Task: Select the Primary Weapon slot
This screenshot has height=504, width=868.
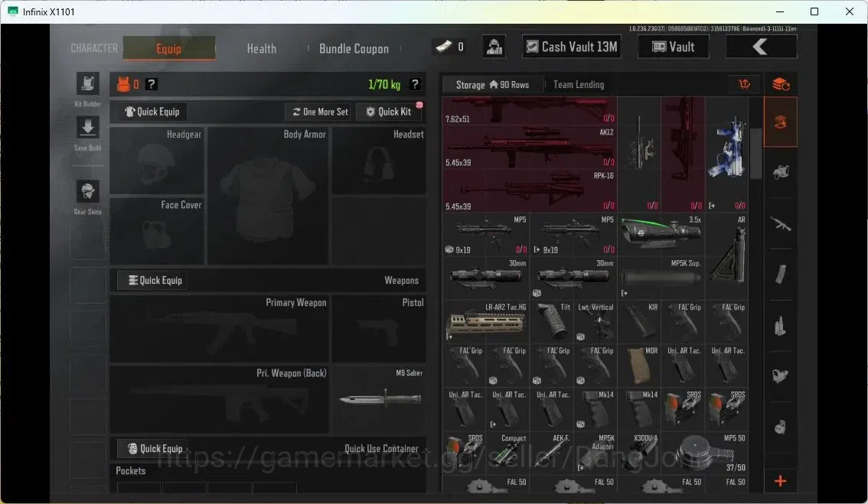Action: [220, 329]
